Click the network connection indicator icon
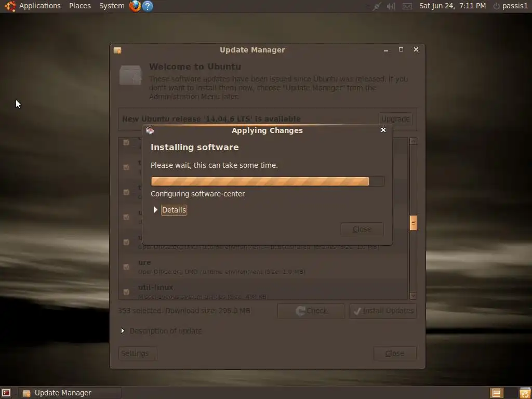The height and width of the screenshot is (399, 532). pyautogui.click(x=377, y=6)
